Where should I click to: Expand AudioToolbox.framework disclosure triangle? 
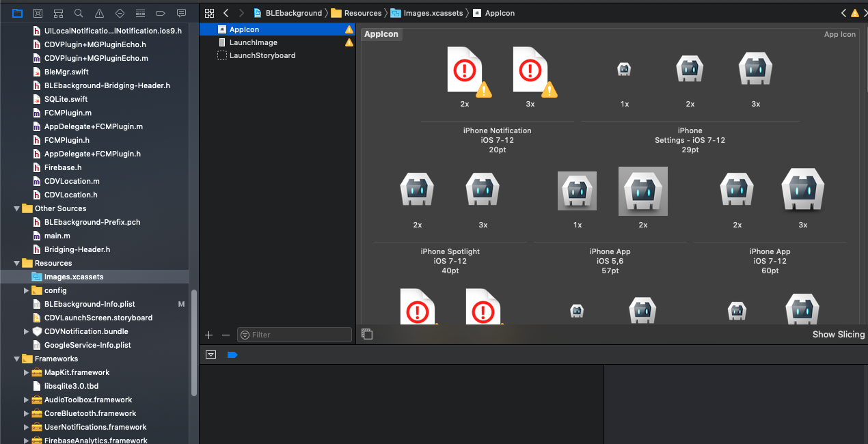[x=26, y=400]
